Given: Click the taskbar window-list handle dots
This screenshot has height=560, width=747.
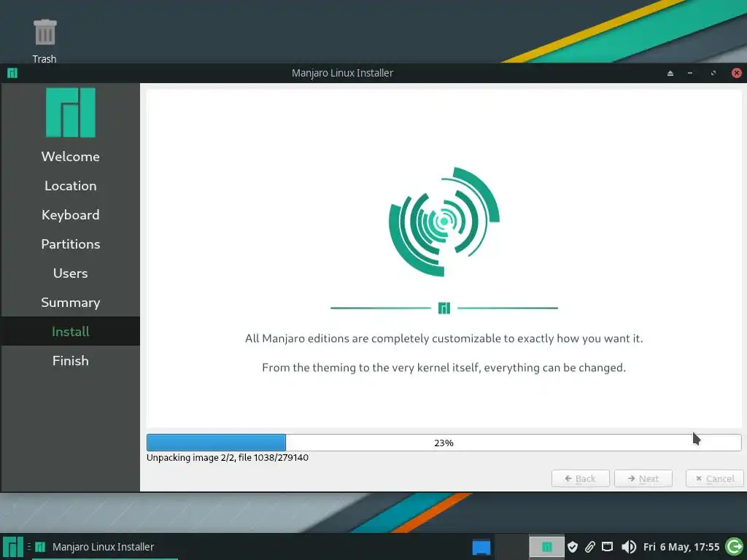Looking at the screenshot, I should pos(28,547).
